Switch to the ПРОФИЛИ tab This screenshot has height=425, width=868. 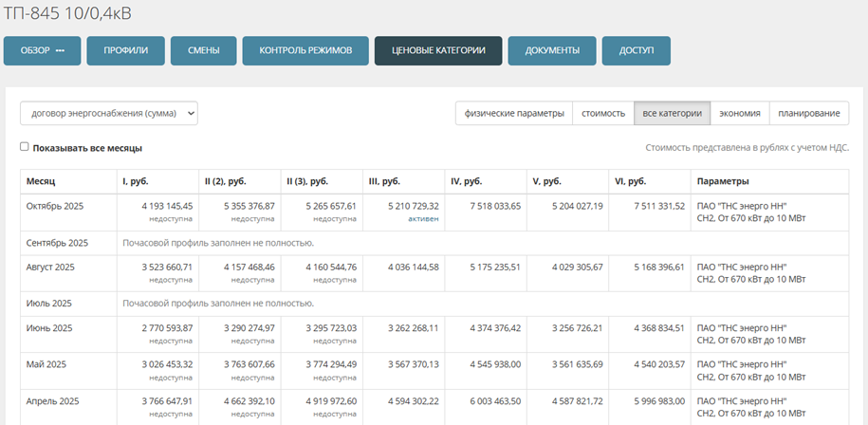pyautogui.click(x=125, y=50)
